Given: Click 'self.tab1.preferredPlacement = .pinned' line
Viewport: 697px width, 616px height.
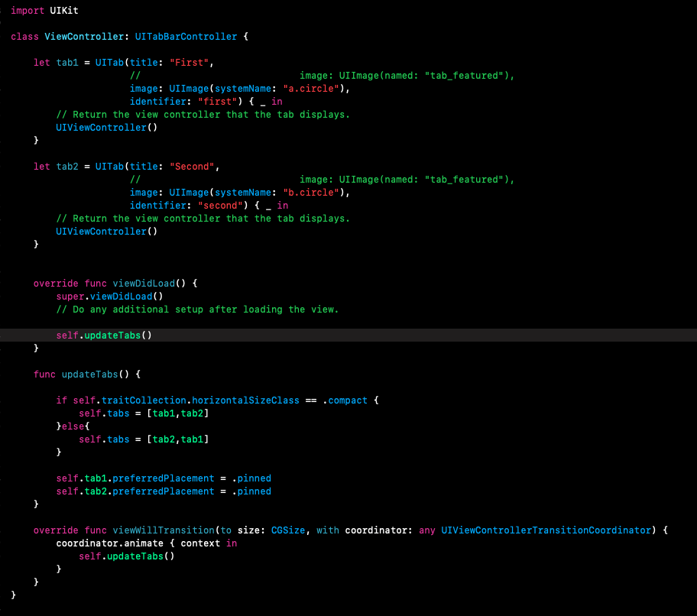Looking at the screenshot, I should (164, 478).
